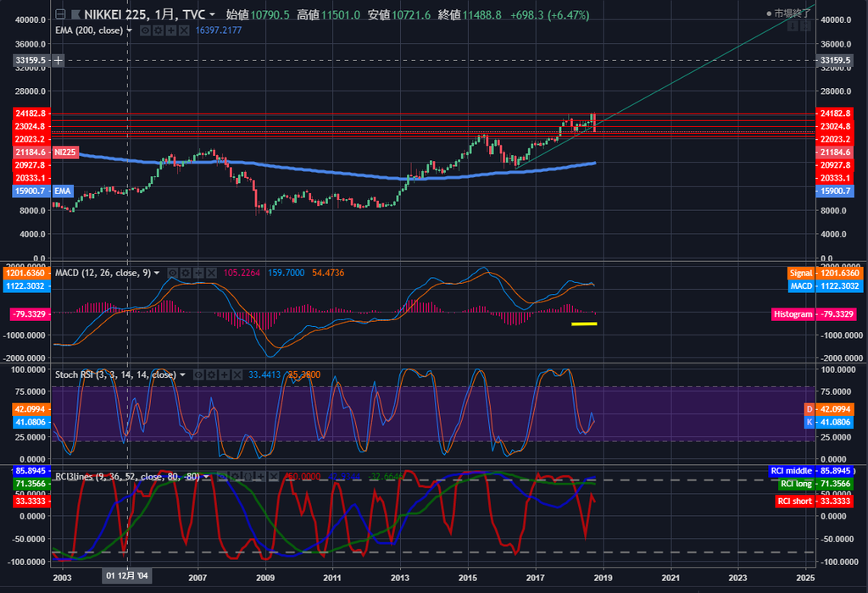Open the RCI3lines settings gear
This screenshot has height=593, width=868.
235,476
